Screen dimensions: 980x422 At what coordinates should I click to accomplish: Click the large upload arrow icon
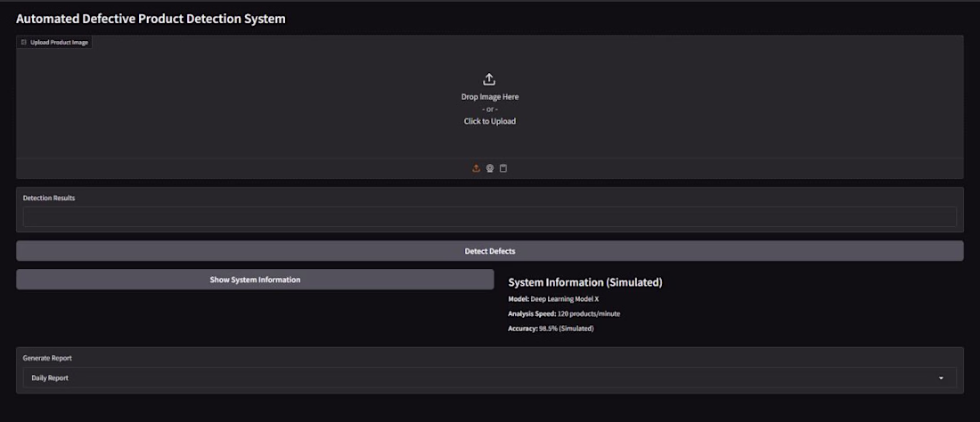coord(489,79)
